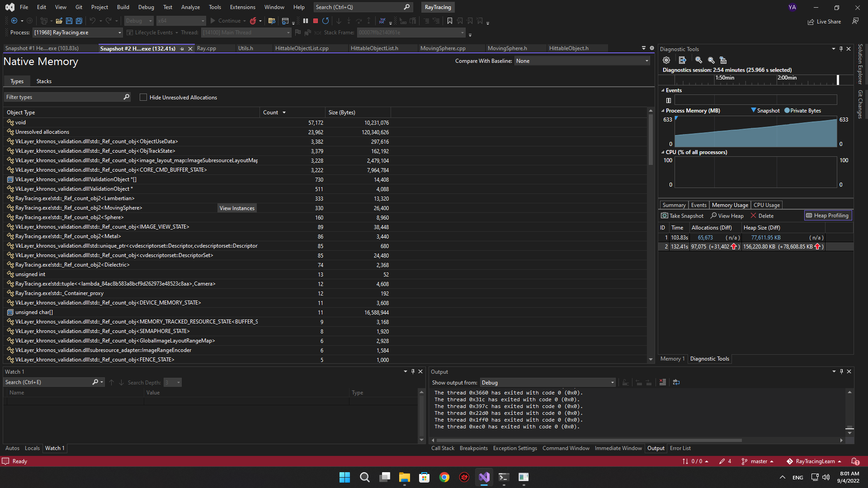Click the Clear All output icon

663,382
